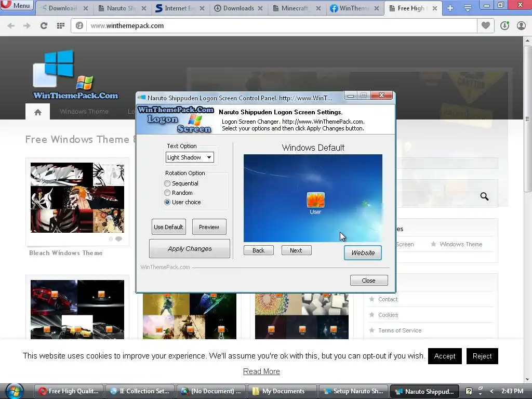The image size is (532, 399).
Task: Open the Bleach Windows Theme thumbnail
Action: (77, 197)
